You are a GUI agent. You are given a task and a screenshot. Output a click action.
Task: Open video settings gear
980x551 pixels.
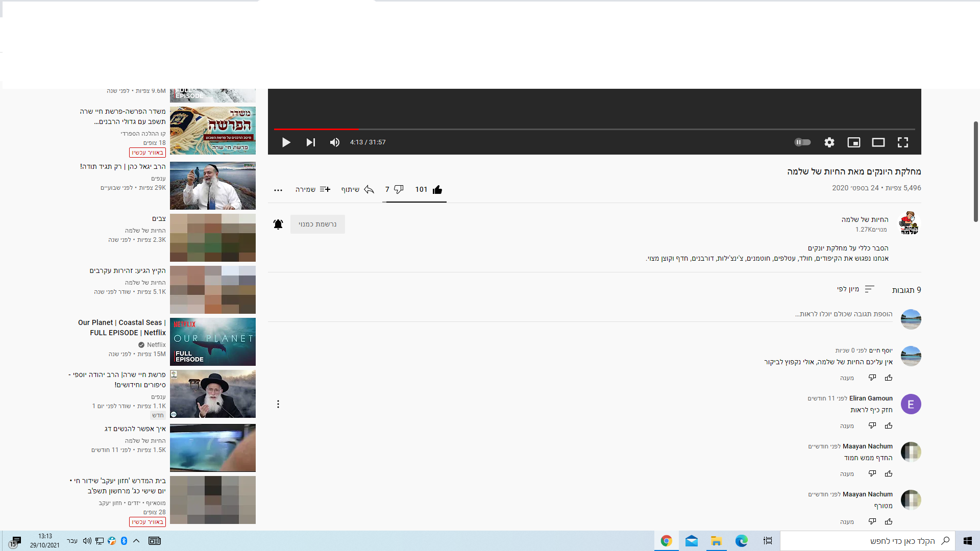coord(829,142)
